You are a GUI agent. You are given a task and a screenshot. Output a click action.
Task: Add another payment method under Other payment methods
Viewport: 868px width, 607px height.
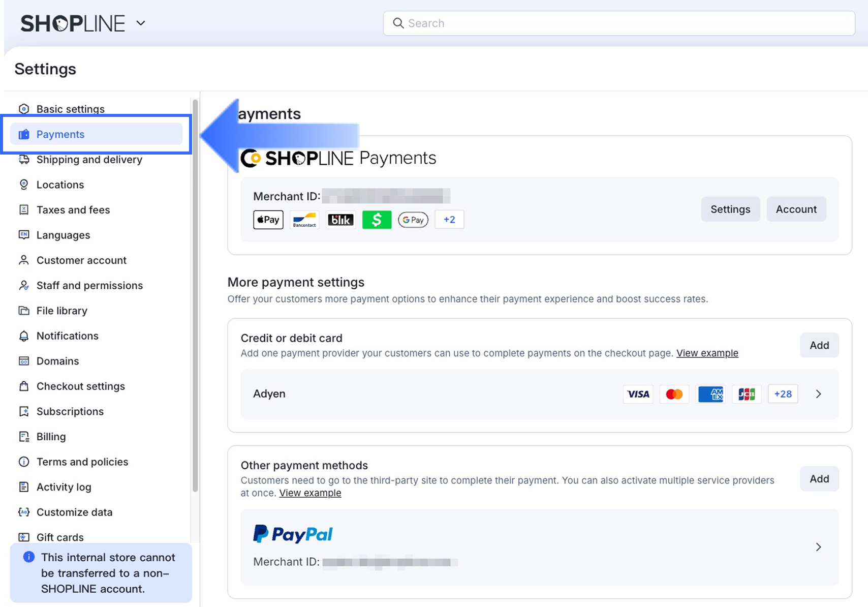point(819,479)
